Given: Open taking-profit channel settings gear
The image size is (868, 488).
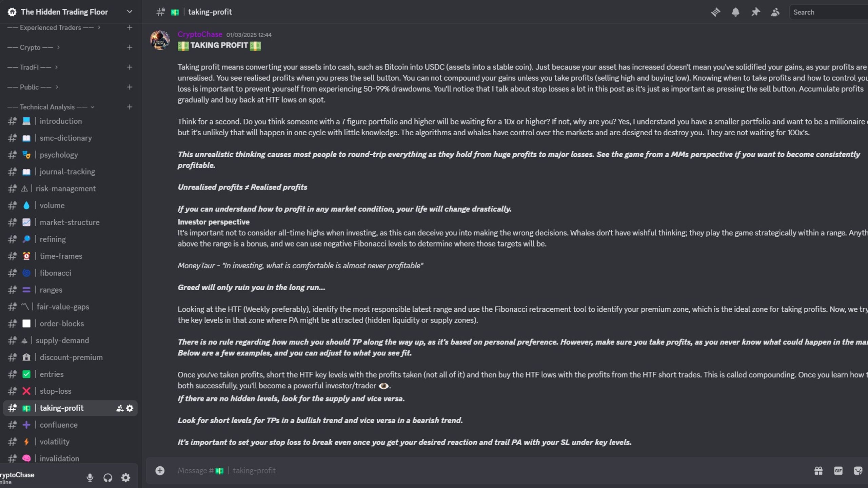Looking at the screenshot, I should coord(130,408).
